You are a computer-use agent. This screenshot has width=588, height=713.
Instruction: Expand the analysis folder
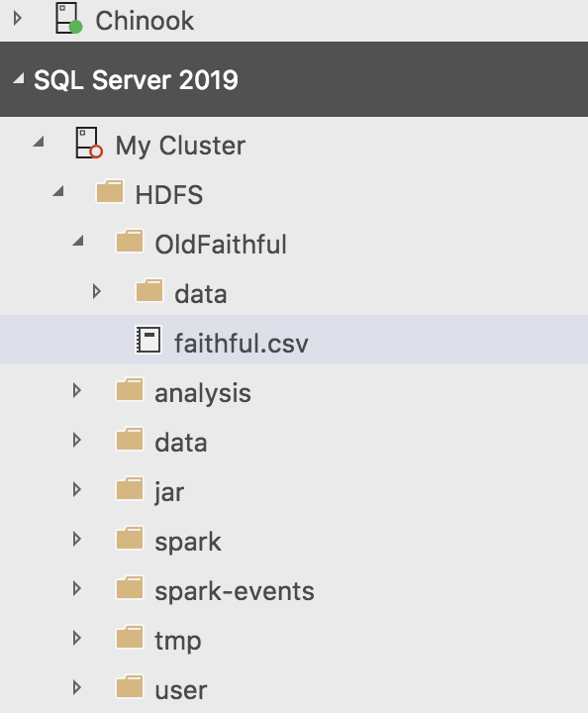pyautogui.click(x=77, y=390)
